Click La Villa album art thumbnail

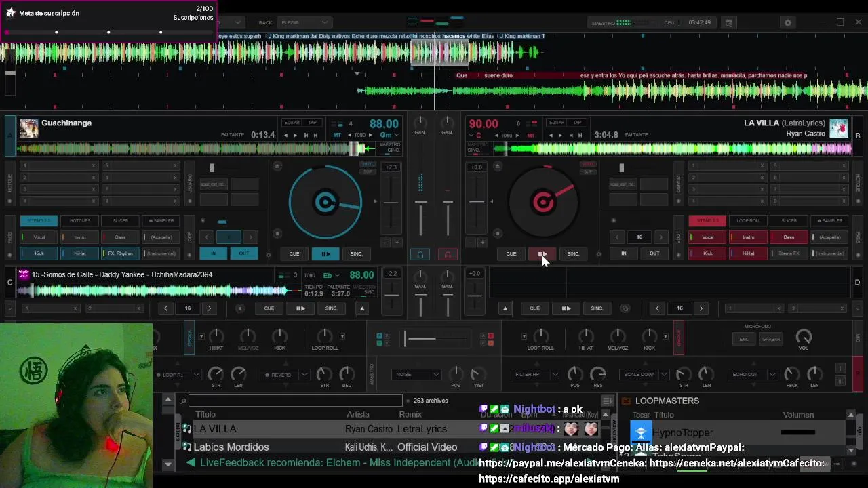(x=839, y=128)
